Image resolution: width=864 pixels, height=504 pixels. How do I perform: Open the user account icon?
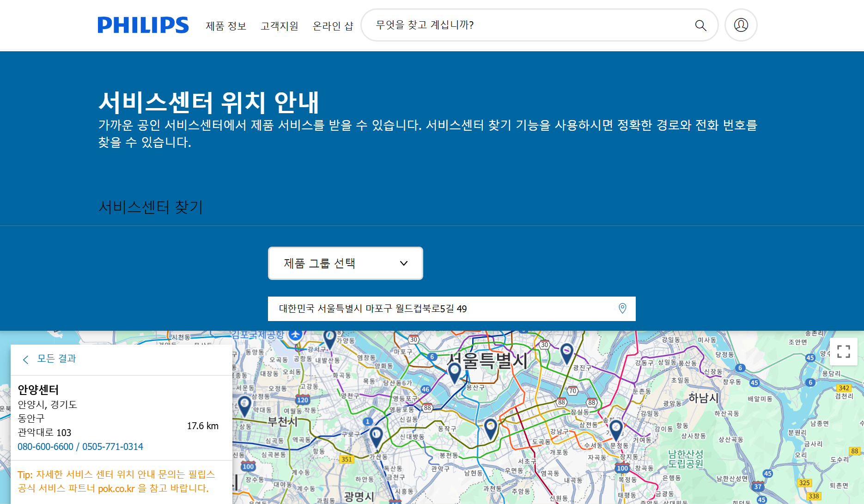pyautogui.click(x=741, y=25)
